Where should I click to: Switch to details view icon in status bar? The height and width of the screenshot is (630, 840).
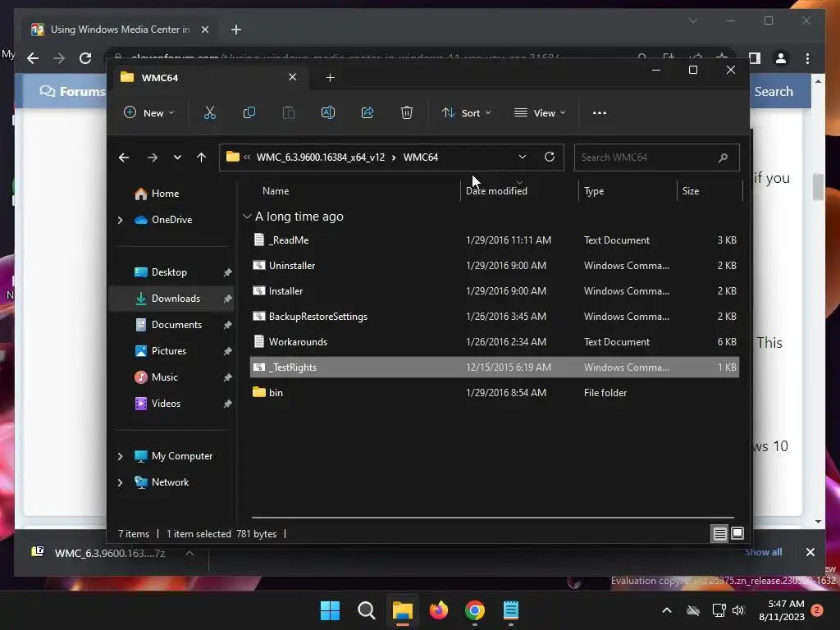[x=719, y=533]
